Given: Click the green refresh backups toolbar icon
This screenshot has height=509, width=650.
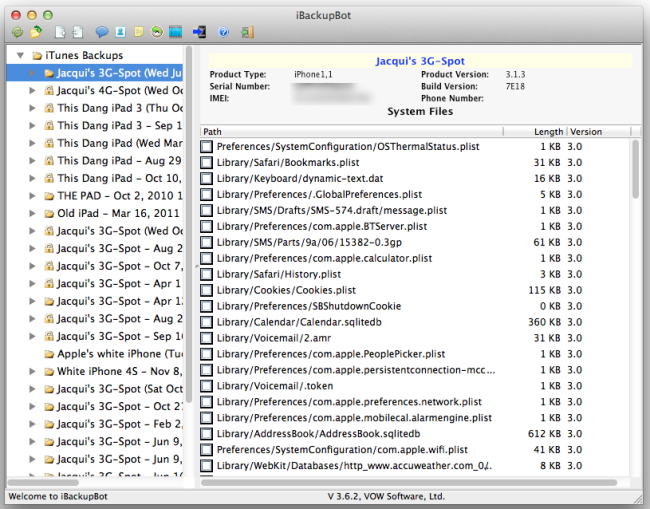Looking at the screenshot, I should click(x=13, y=32).
